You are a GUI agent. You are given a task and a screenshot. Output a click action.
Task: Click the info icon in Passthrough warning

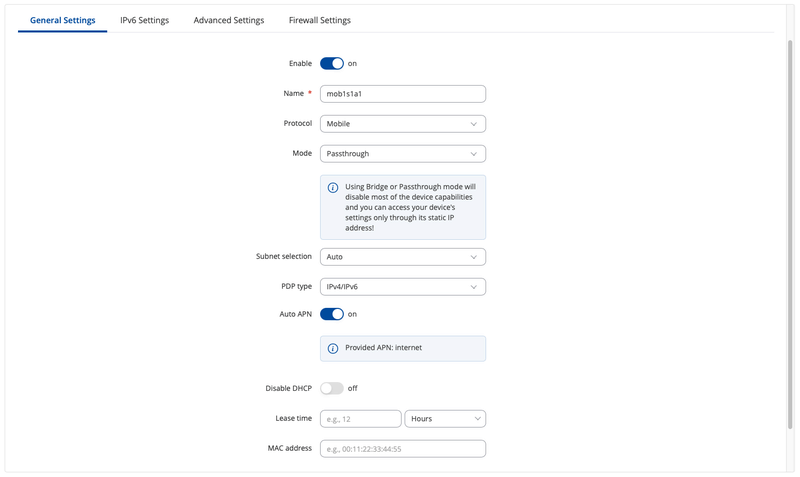(333, 187)
